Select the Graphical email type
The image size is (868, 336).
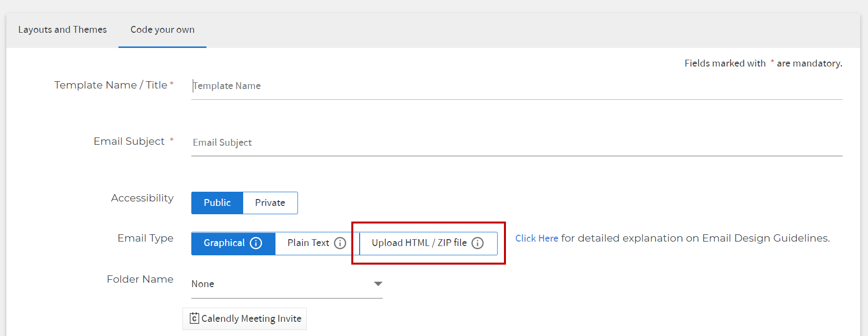tap(233, 243)
